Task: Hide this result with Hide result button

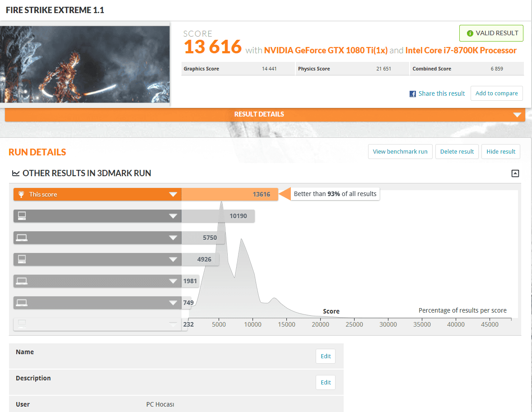Action: point(500,152)
